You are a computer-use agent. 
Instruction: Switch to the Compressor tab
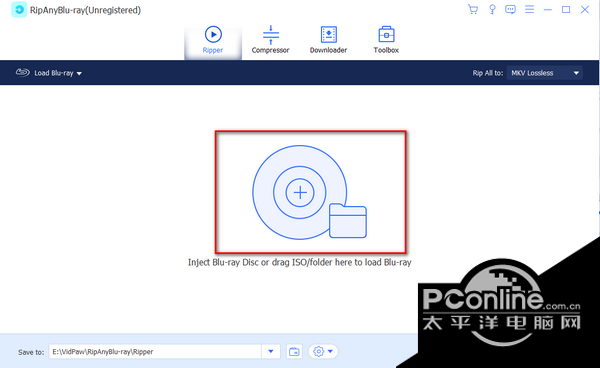pyautogui.click(x=271, y=40)
